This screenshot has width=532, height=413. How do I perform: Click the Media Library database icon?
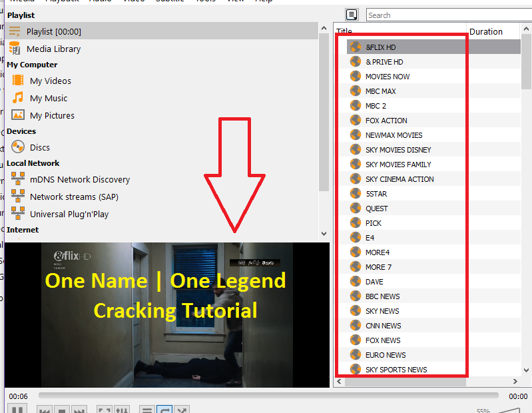pyautogui.click(x=15, y=48)
